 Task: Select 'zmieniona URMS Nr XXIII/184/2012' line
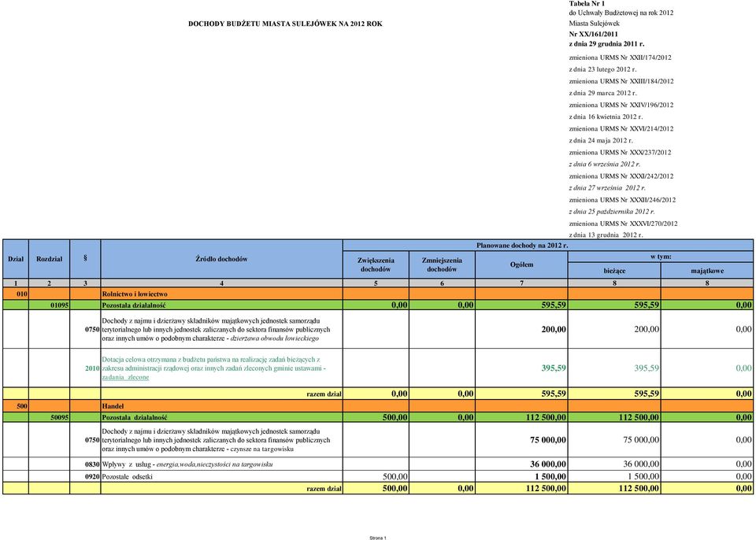621,81
